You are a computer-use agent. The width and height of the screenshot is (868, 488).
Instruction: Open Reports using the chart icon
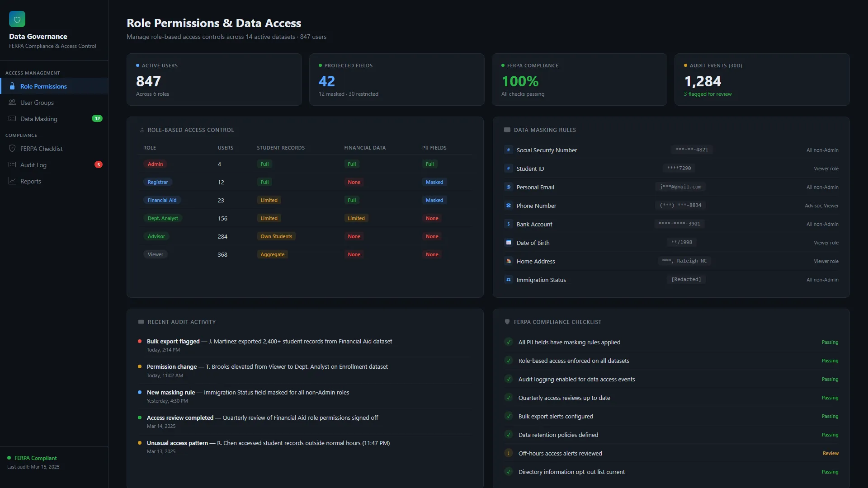pyautogui.click(x=12, y=181)
